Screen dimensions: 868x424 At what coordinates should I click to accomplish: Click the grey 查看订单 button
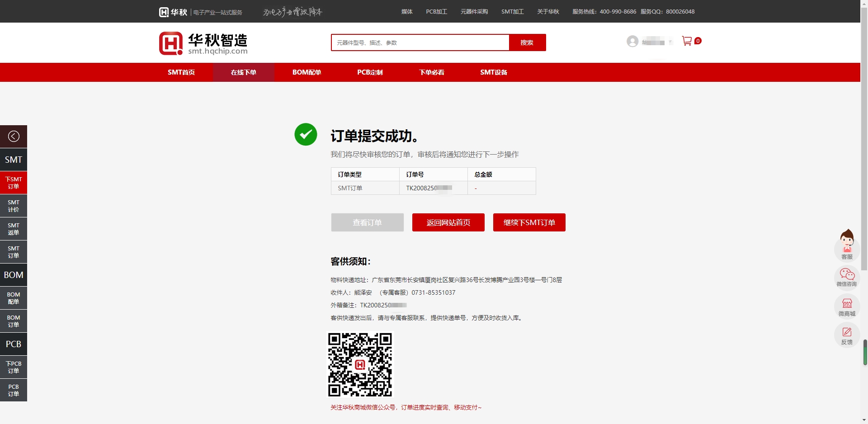click(x=367, y=222)
